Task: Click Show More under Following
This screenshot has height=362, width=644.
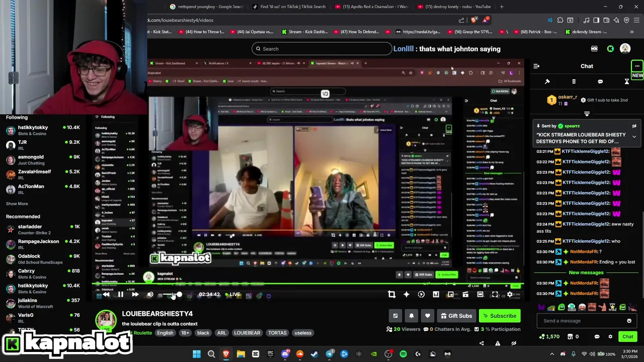Action: point(17,204)
